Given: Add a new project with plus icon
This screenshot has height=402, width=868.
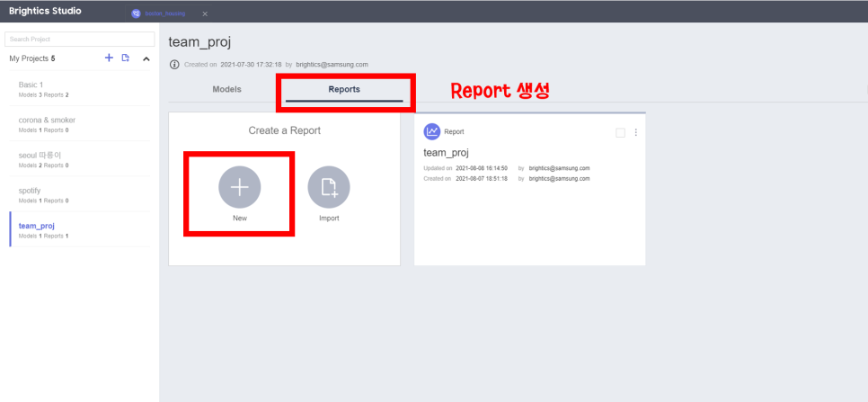Looking at the screenshot, I should [109, 58].
